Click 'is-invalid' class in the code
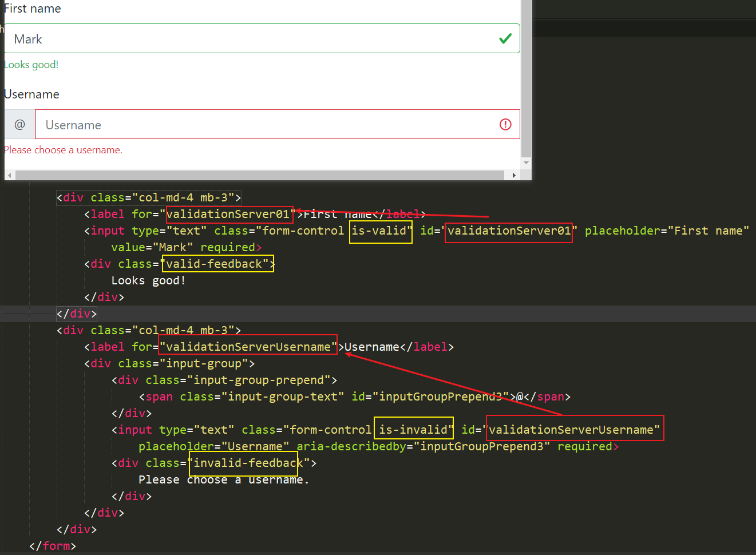Viewport: 756px width, 555px height. point(413,430)
